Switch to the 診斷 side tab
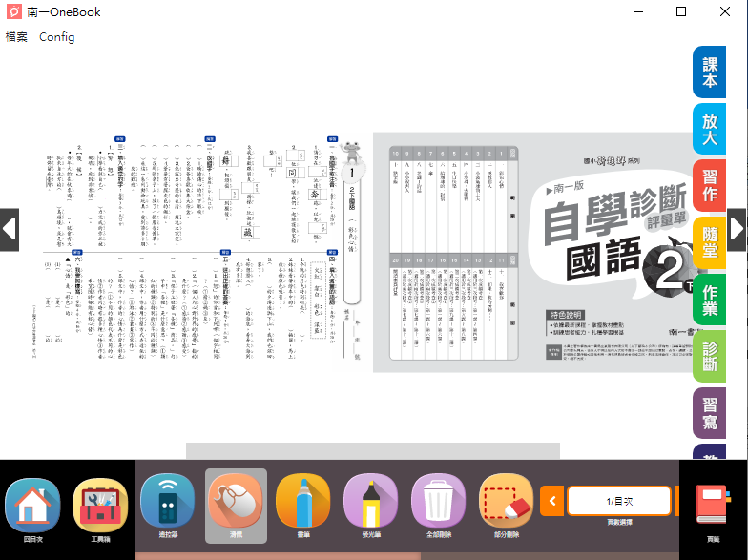The height and width of the screenshot is (560, 748). click(709, 356)
